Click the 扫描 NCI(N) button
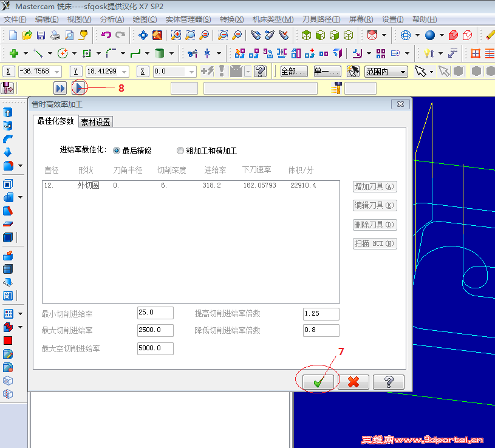This screenshot has height=448, width=495. (x=374, y=243)
